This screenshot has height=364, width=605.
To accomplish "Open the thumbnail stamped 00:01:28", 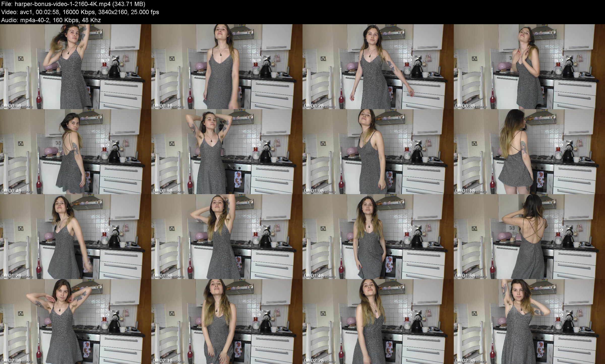I will (75, 236).
